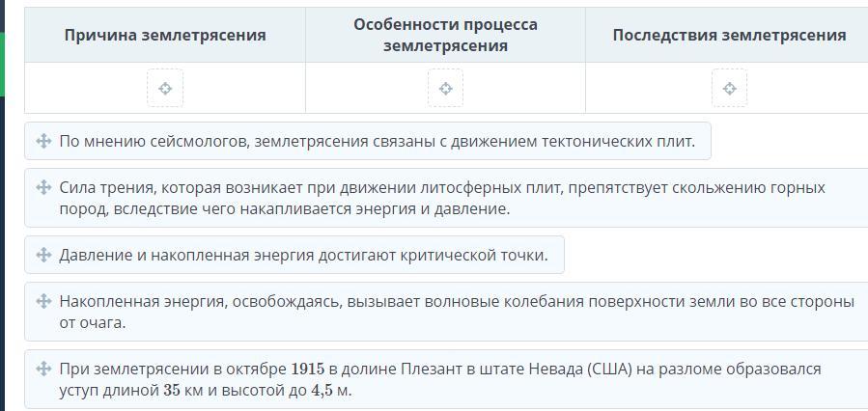The width and height of the screenshot is (868, 411).
Task: Click drag handle of tectonic plates statement
Action: pos(43,141)
